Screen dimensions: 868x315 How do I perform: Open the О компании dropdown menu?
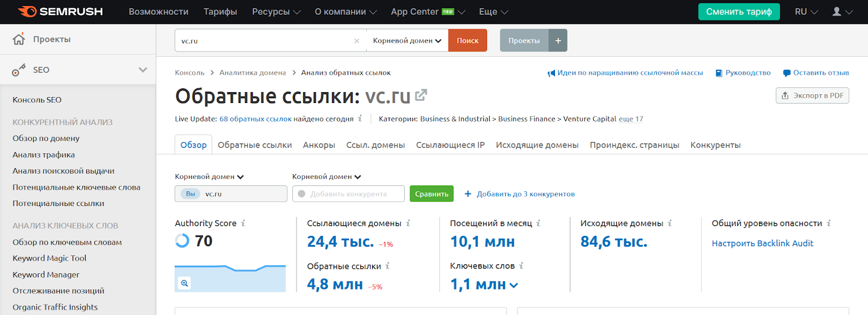pyautogui.click(x=346, y=11)
